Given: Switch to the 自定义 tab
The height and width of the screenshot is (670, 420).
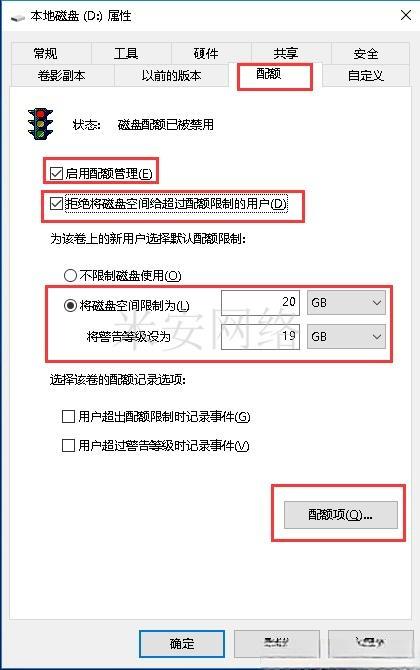Looking at the screenshot, I should tap(366, 76).
